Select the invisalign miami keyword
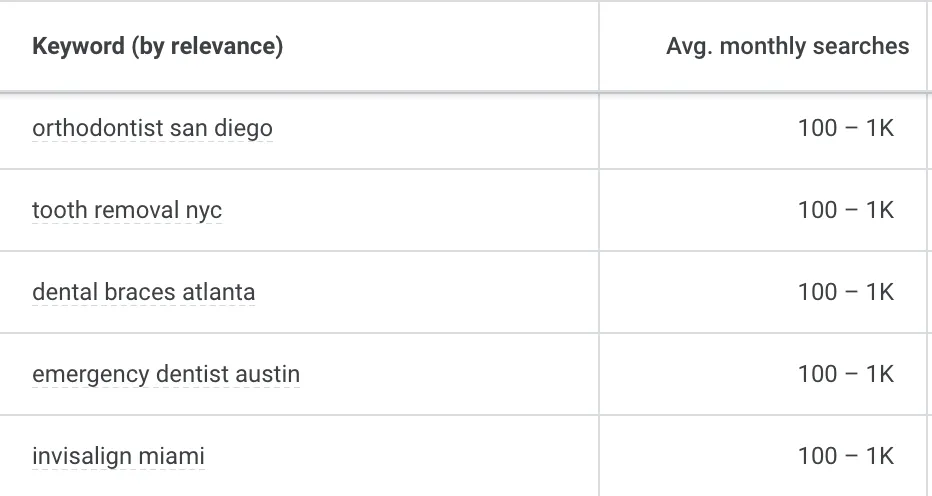Viewport: 932px width, 496px height. pyautogui.click(x=118, y=457)
